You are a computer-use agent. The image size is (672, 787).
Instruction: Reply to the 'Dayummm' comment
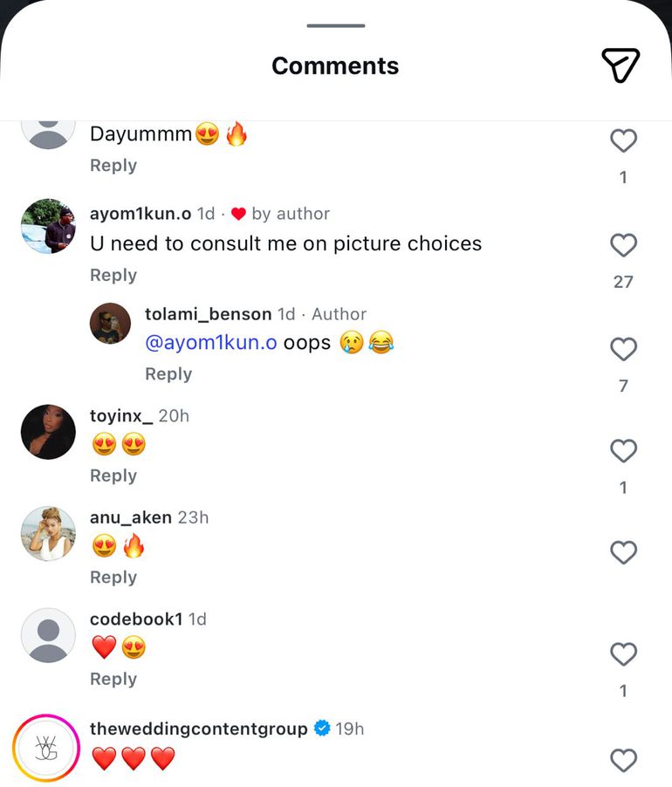point(113,166)
